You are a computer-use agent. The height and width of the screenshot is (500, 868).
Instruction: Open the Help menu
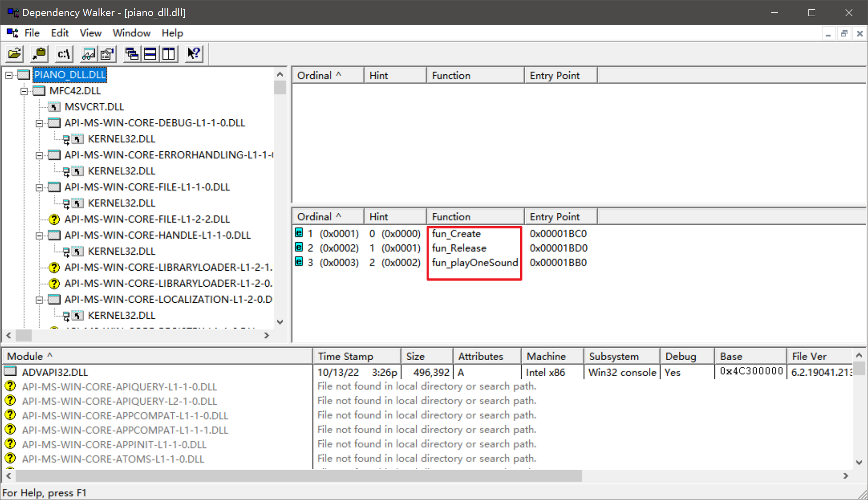pos(172,33)
